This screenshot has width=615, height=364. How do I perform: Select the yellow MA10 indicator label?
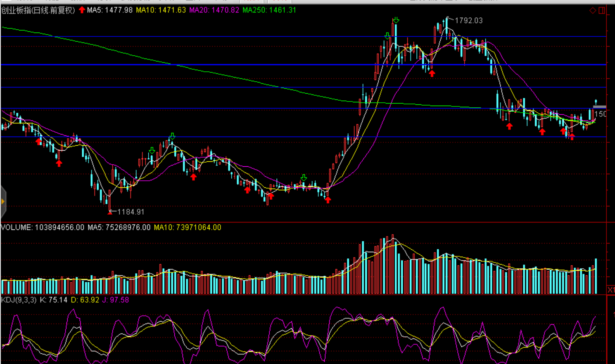point(161,10)
